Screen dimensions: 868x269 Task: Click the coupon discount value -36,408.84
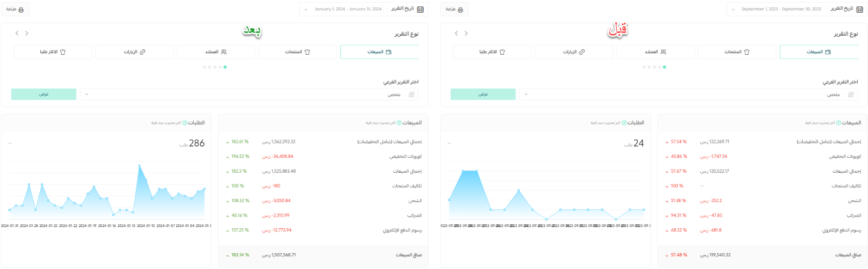[x=278, y=156]
